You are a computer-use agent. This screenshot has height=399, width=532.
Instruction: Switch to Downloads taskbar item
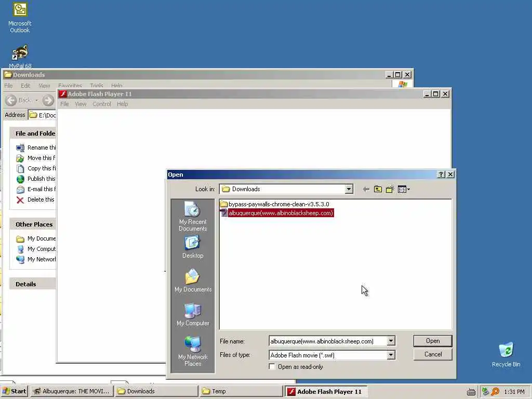click(156, 392)
